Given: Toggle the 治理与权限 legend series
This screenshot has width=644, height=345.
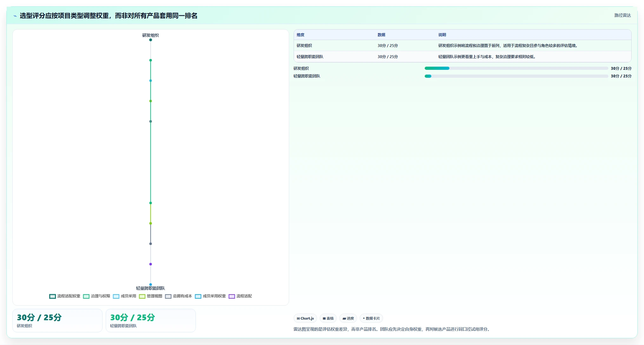Looking at the screenshot, I should 96,296.
